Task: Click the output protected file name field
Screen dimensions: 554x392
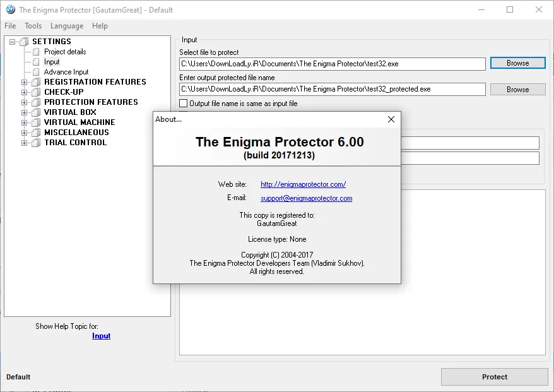Action: pyautogui.click(x=332, y=89)
